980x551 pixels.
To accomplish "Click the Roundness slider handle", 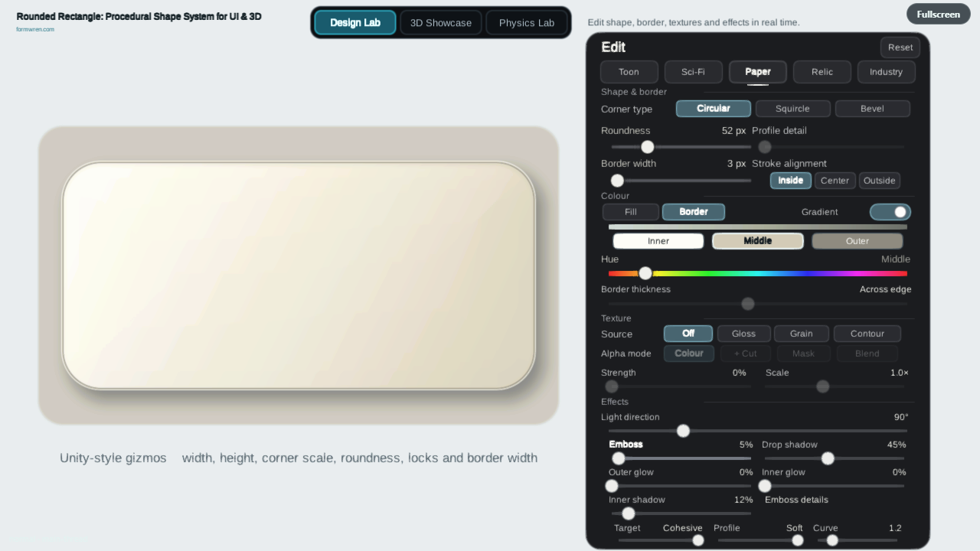I will pyautogui.click(x=648, y=147).
